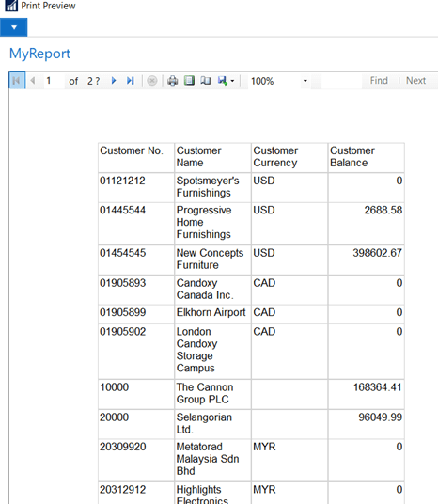Click the Customer Currency column header
Image resolution: width=438 pixels, height=504 pixels.
289,158
